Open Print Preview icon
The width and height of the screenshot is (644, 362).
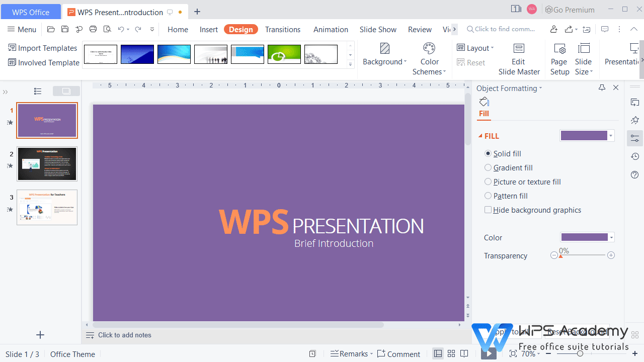click(107, 29)
